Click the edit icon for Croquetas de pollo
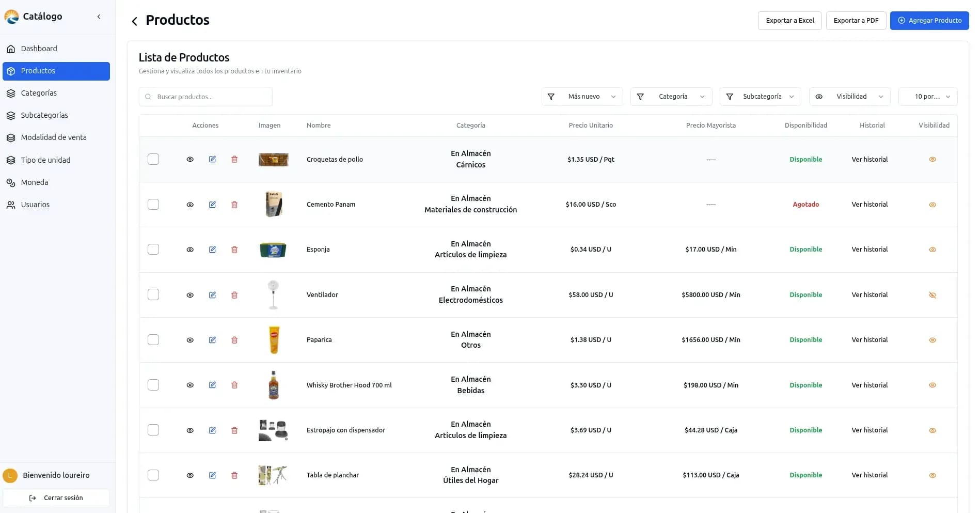The width and height of the screenshot is (980, 513). 212,159
